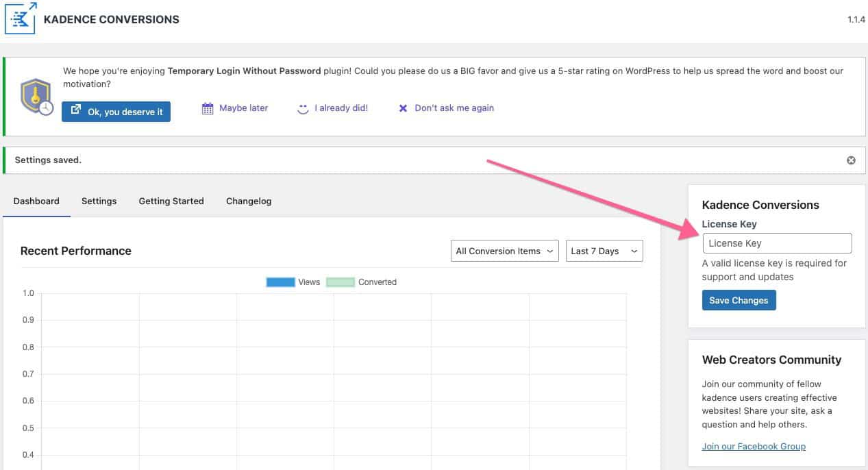Open the Dashboard tab
This screenshot has width=868, height=470.
click(36, 201)
